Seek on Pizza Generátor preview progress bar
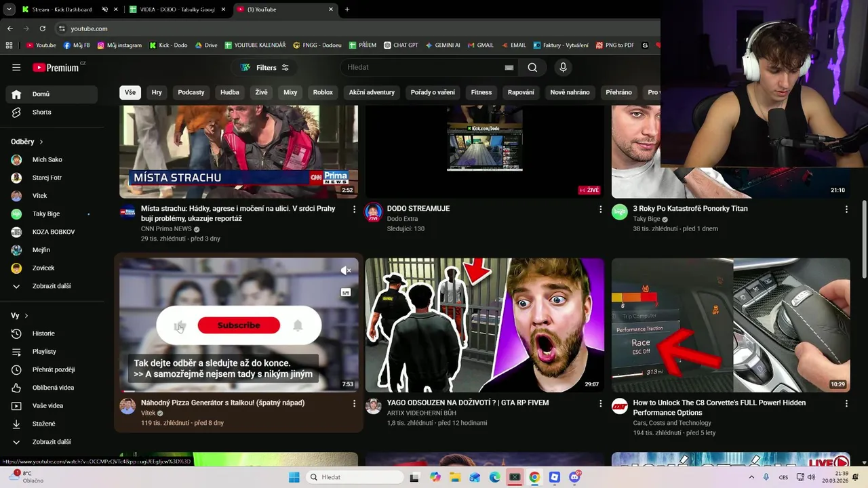This screenshot has width=868, height=488. 239,391
